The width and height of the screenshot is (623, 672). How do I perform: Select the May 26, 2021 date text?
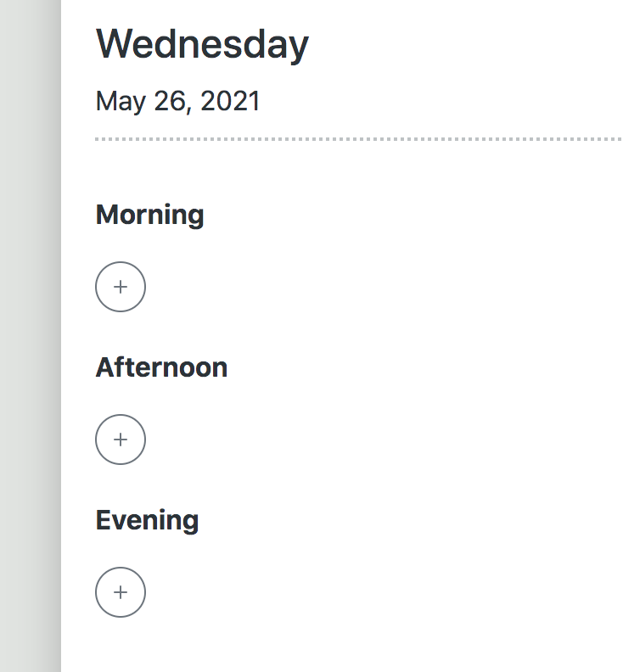click(x=177, y=101)
